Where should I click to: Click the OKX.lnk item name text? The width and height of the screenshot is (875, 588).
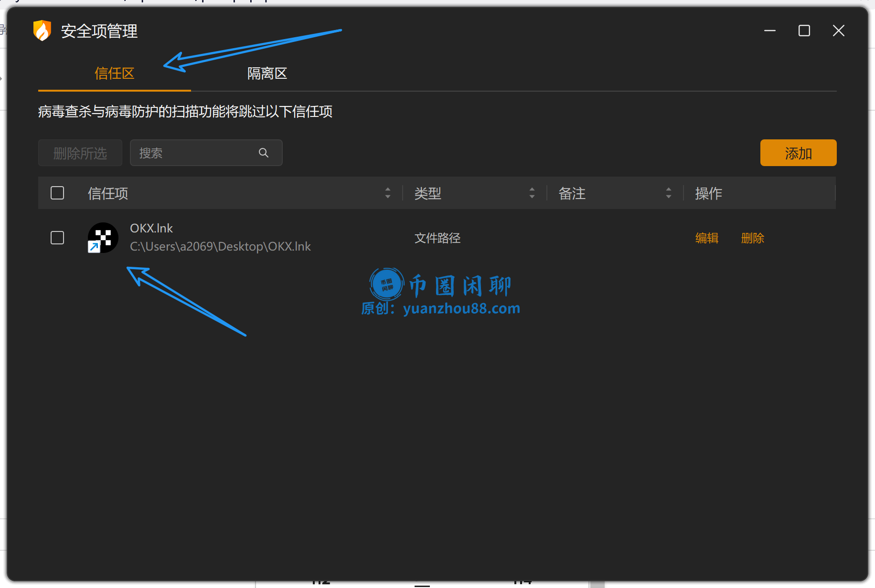tap(151, 228)
